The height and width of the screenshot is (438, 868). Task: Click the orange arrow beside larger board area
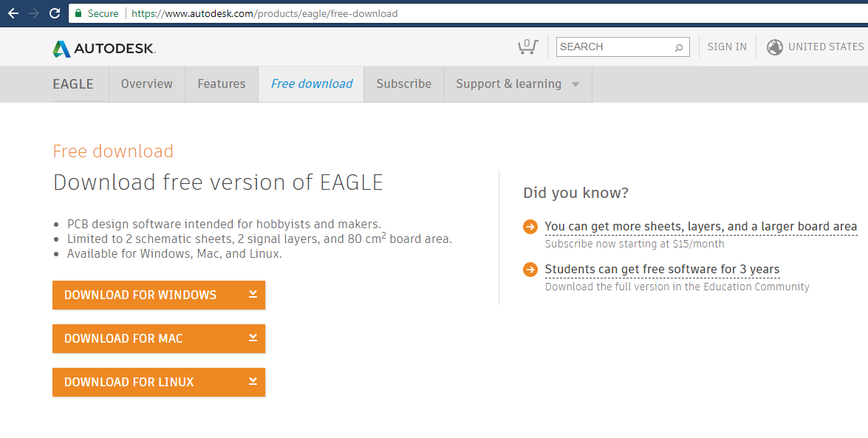530,227
